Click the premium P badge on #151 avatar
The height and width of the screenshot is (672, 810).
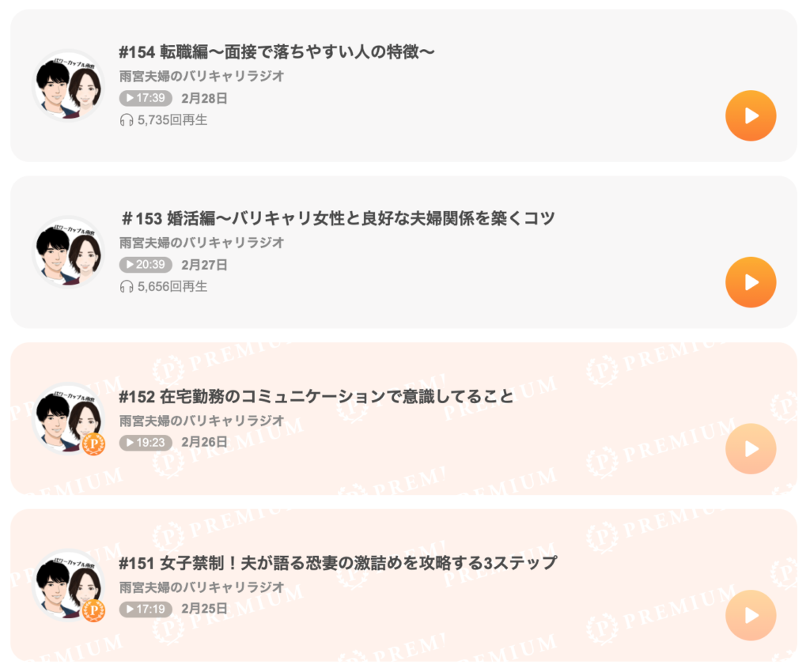tap(94, 610)
